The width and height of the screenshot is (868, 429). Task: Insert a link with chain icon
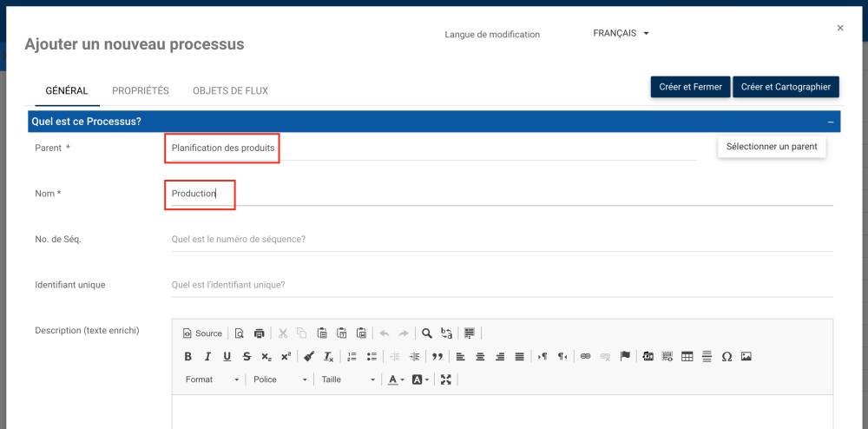click(x=586, y=356)
